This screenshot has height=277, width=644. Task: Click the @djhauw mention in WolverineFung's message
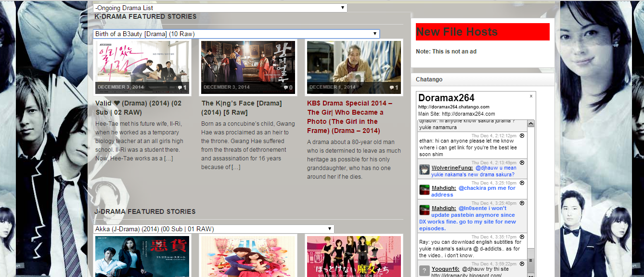486,168
